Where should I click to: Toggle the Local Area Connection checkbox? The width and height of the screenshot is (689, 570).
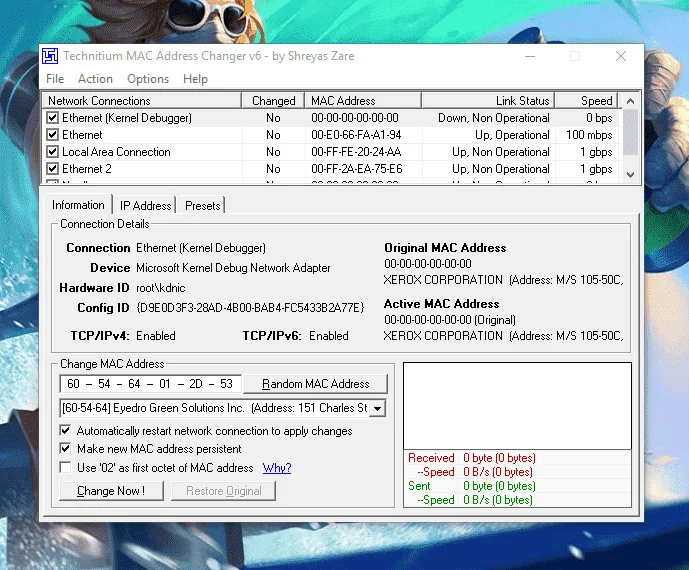tap(52, 152)
